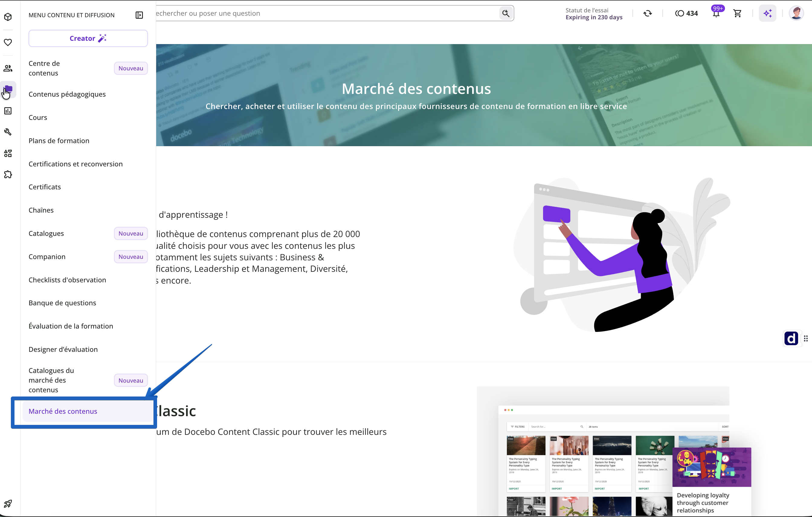Image resolution: width=812 pixels, height=517 pixels.
Task: Open Contenus pédagogiques menu item
Action: 88,94
